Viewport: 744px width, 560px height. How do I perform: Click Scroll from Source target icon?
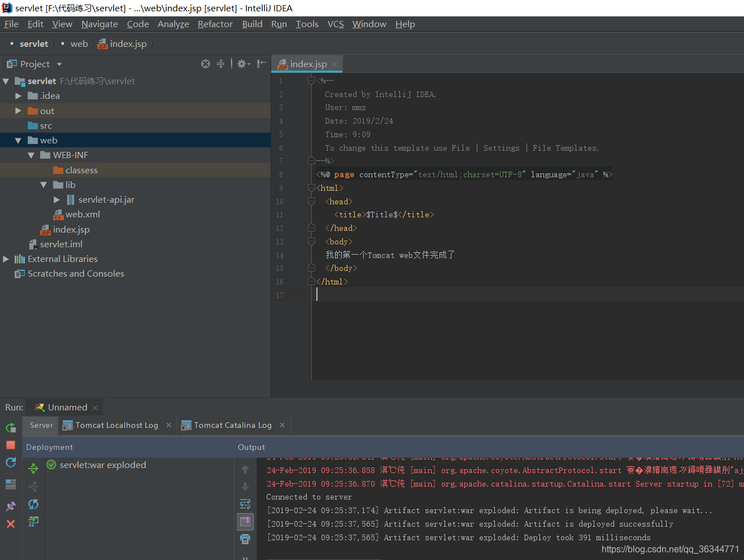pyautogui.click(x=206, y=64)
